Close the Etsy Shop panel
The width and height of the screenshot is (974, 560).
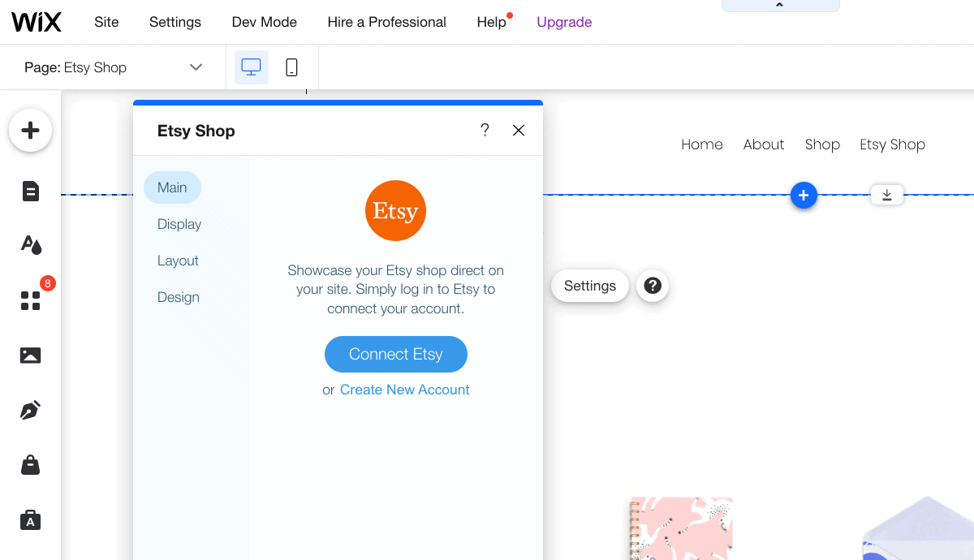(x=519, y=130)
